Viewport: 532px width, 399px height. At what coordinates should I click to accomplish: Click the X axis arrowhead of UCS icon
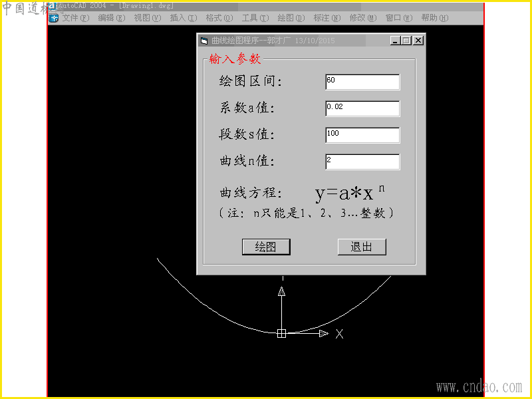pos(324,334)
